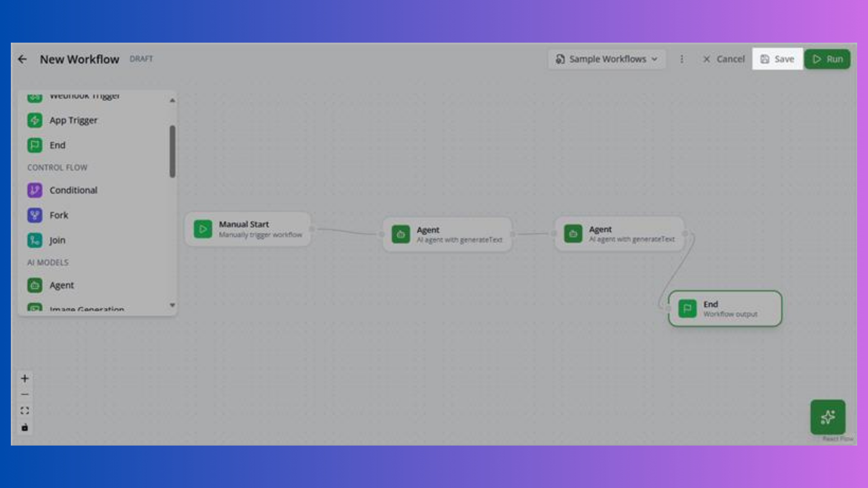Image resolution: width=868 pixels, height=488 pixels.
Task: Open the AI assistant sparkle button
Action: 828,417
